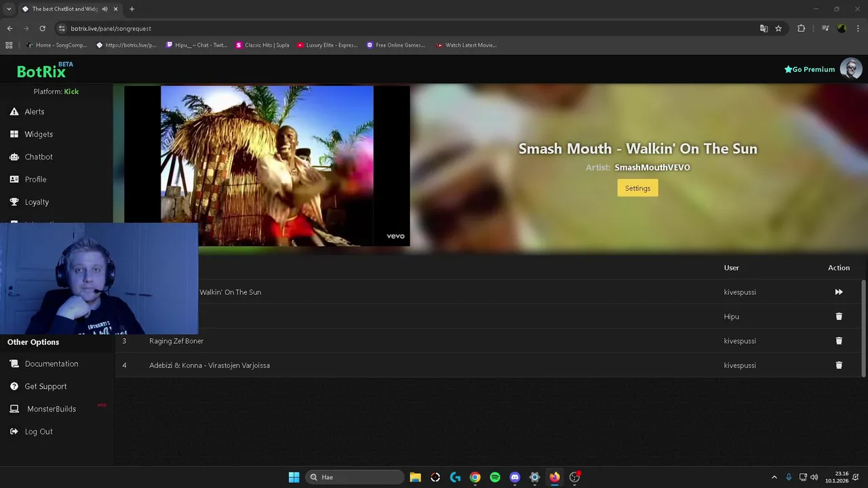Viewport: 868px width, 488px height.
Task: Open the Luxury Elite bookmark
Action: tap(327, 45)
